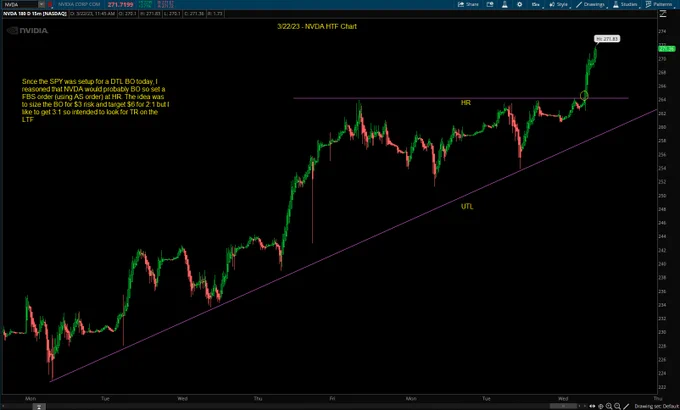Click the HI: 271.83 price bubble

(x=607, y=39)
